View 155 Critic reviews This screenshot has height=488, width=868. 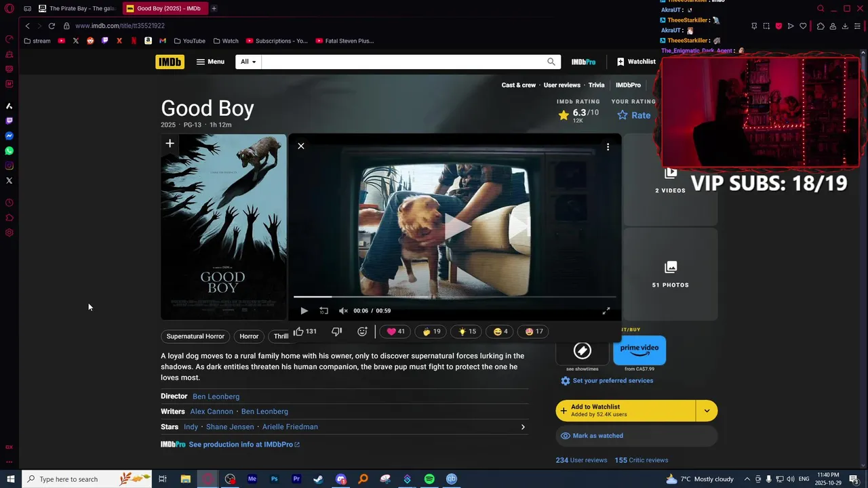point(642,460)
